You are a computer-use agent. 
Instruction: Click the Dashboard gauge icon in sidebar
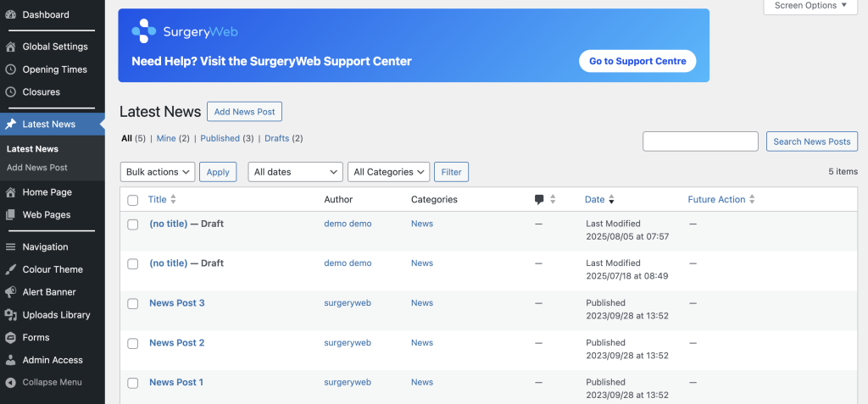(10, 15)
